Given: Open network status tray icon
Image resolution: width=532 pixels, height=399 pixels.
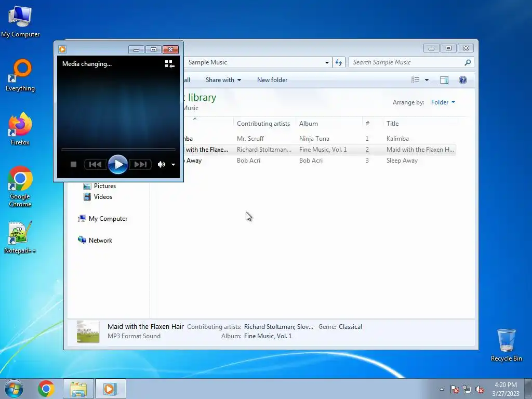Looking at the screenshot, I should [x=467, y=389].
